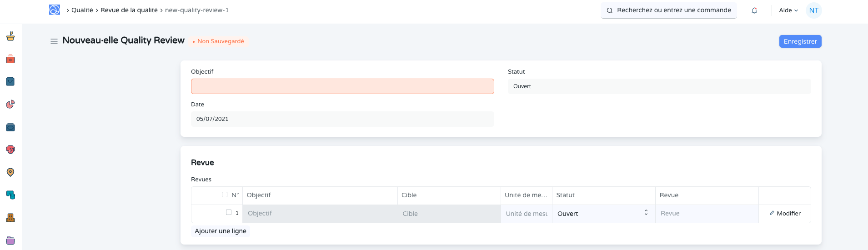Open the pink pie chart sidebar icon

point(10,105)
